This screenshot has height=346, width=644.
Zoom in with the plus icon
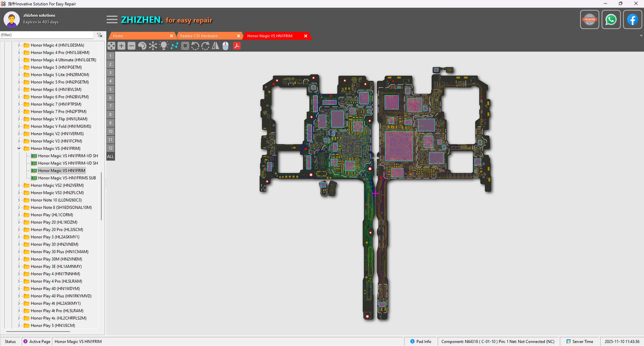pos(121,46)
